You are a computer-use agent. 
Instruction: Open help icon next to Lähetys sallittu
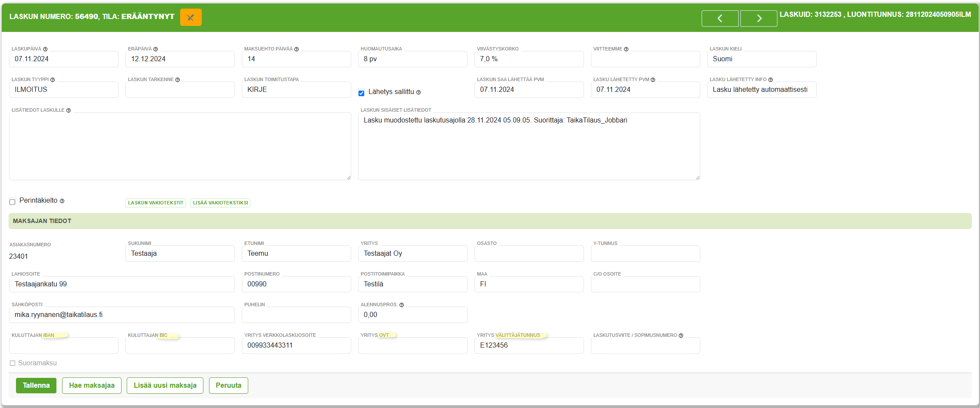418,92
